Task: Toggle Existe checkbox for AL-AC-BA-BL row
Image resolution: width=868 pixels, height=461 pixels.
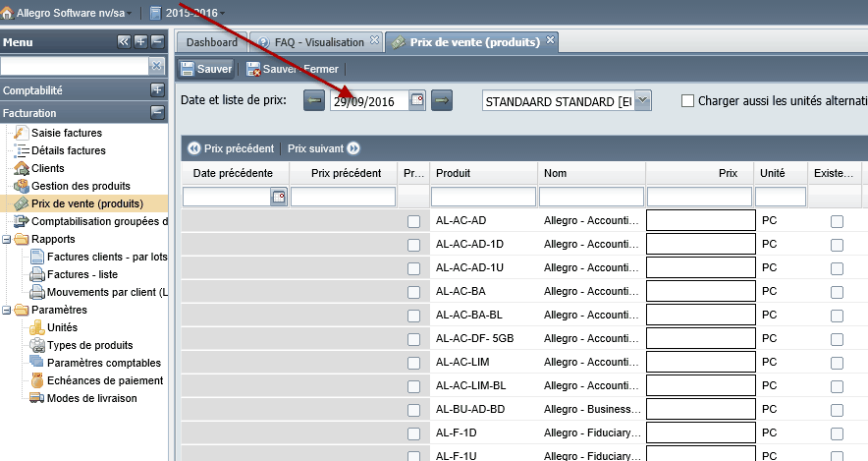Action: click(x=837, y=316)
